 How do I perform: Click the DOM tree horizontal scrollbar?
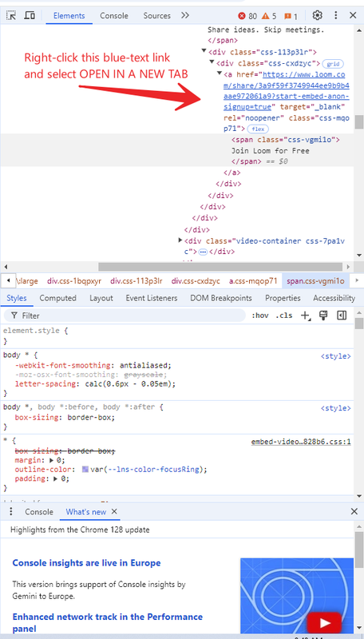point(220,267)
